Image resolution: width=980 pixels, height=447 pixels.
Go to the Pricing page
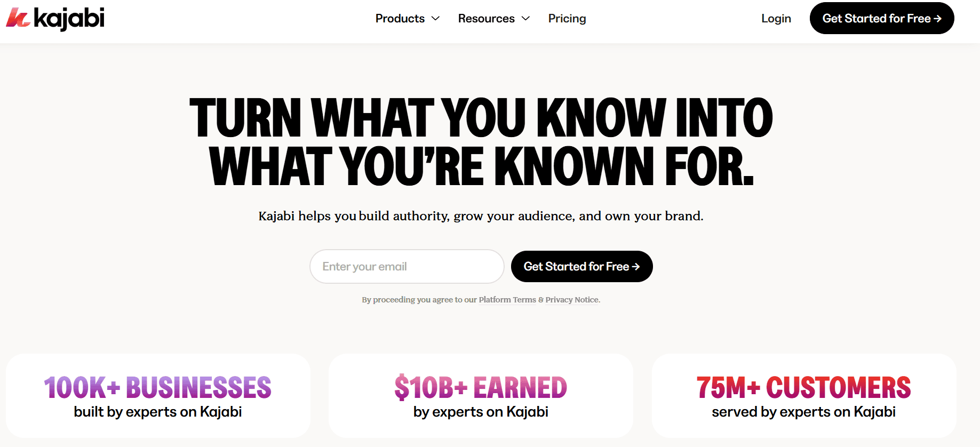pyautogui.click(x=567, y=19)
